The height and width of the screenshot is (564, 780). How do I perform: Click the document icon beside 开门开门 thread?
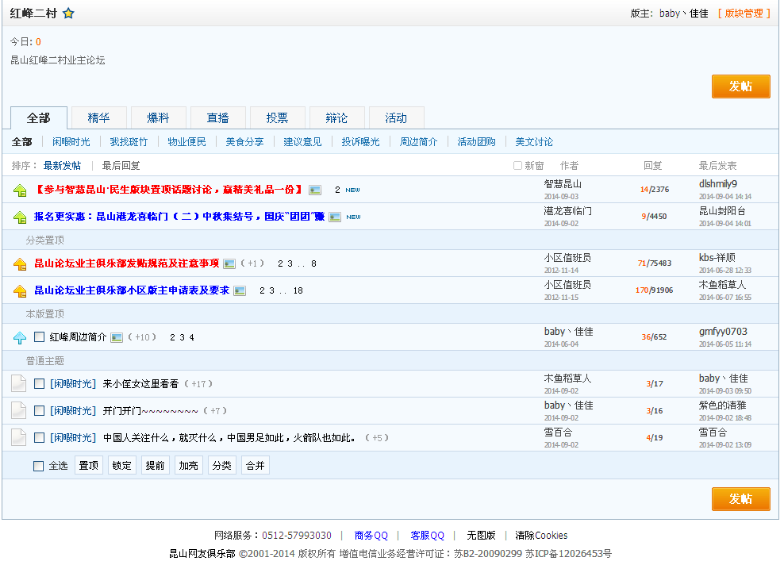tap(18, 410)
